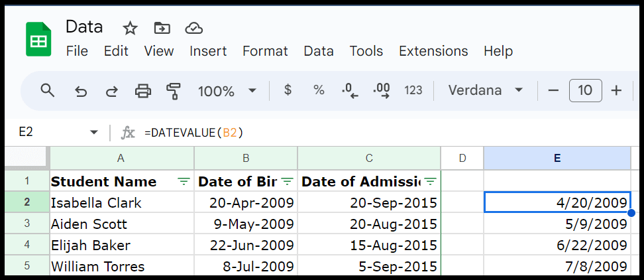The height and width of the screenshot is (280, 644).
Task: Select row 4 header
Action: point(27,245)
